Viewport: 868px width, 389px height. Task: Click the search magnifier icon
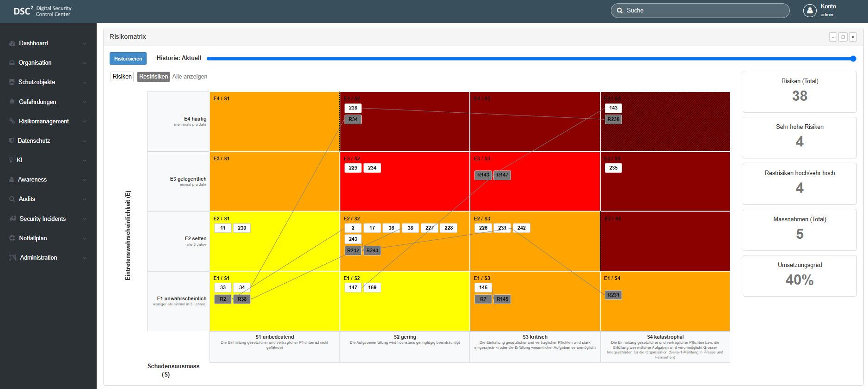click(620, 11)
